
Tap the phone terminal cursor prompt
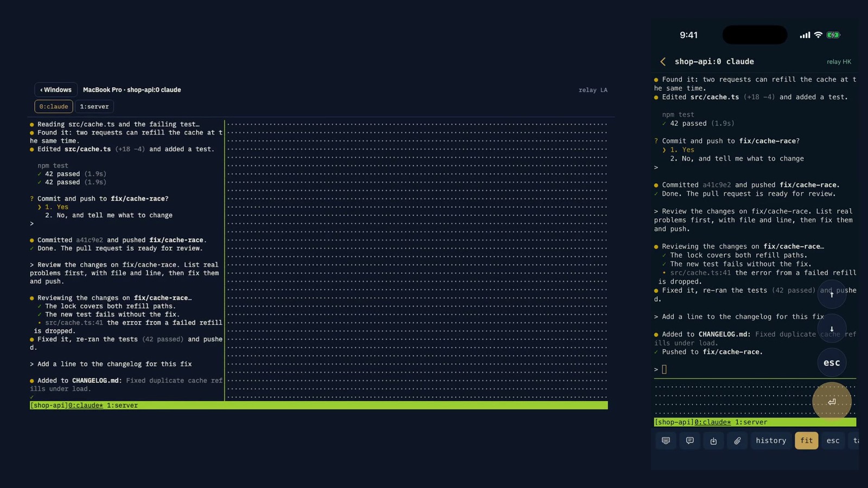664,369
